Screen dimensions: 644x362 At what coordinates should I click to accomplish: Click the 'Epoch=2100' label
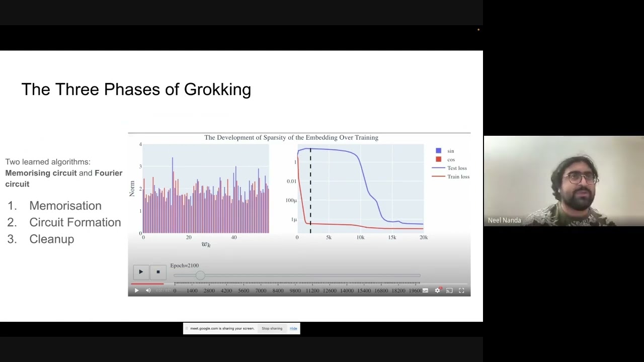click(x=184, y=265)
